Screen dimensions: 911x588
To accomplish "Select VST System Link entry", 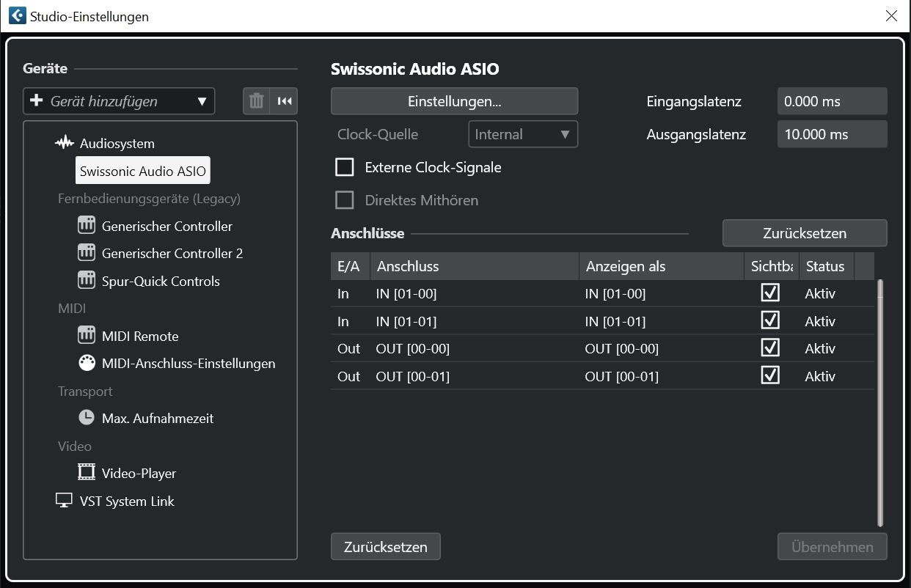I will tap(127, 501).
